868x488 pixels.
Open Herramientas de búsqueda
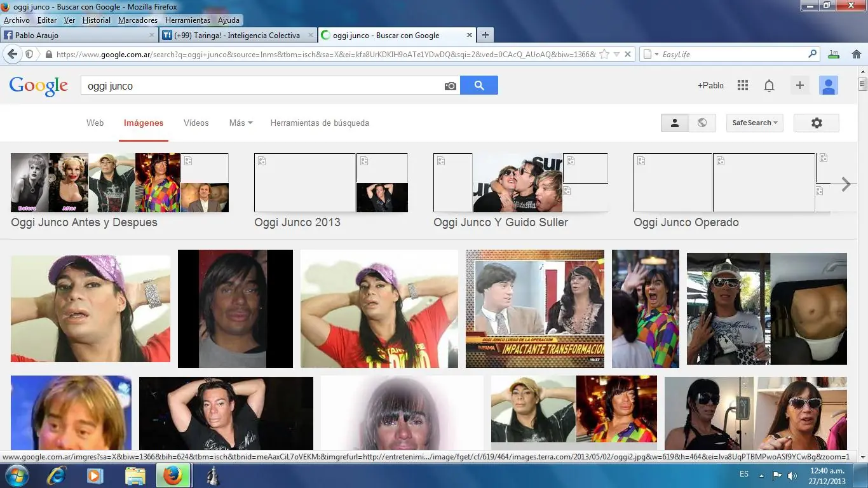[x=320, y=123]
